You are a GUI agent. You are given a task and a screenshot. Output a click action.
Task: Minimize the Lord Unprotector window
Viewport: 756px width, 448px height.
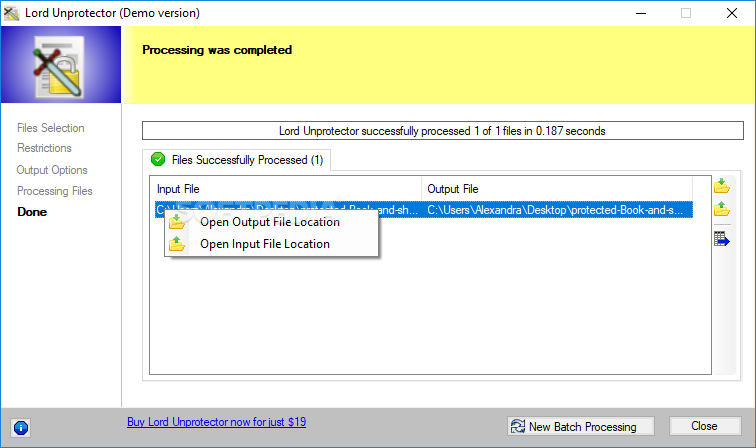click(x=641, y=13)
